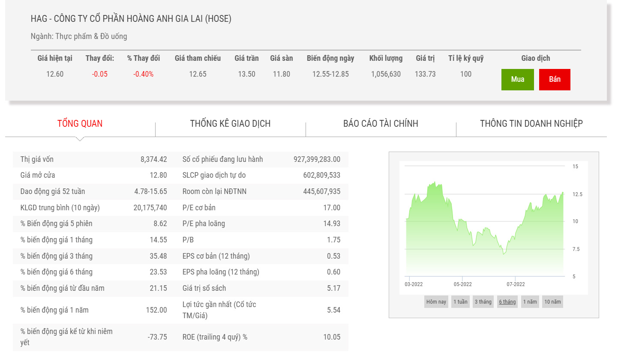Click the Giá hiện tại column header
The height and width of the screenshot is (364, 621).
[x=55, y=58]
